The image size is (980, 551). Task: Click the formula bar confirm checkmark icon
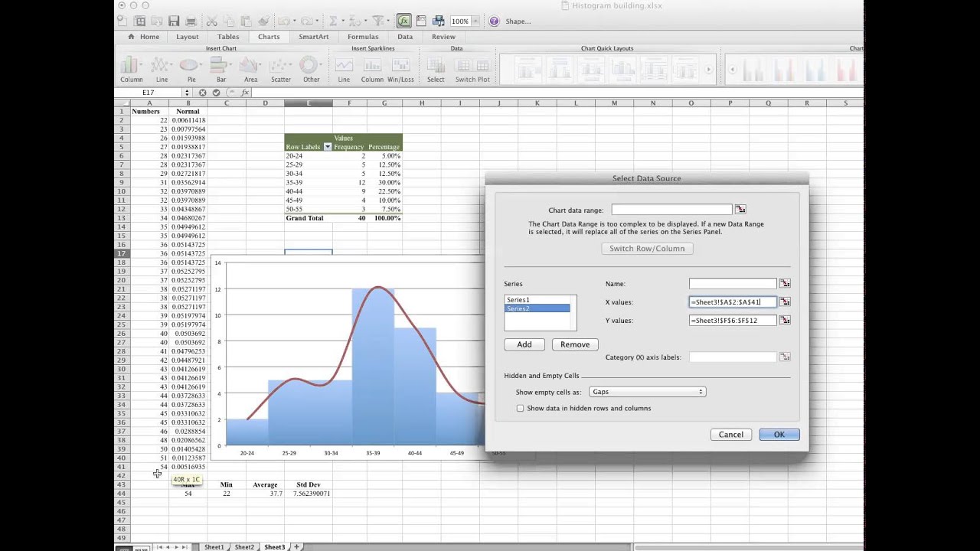click(x=217, y=93)
